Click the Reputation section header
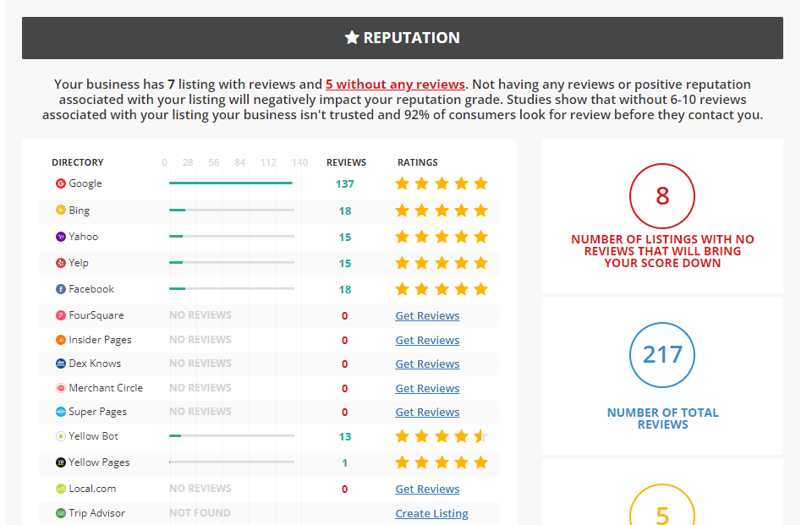812x525 pixels. point(403,38)
